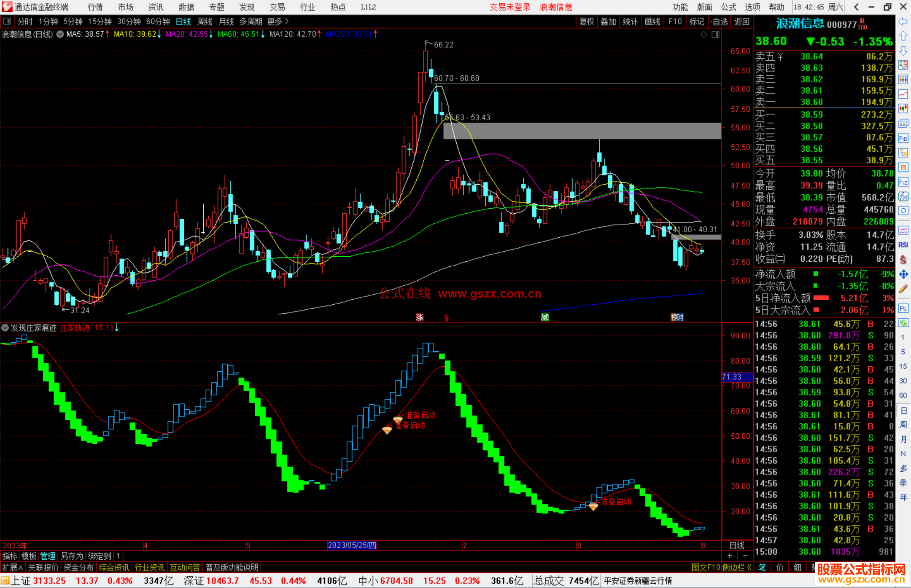The height and width of the screenshot is (588, 911).
Task: Click the 复权 button
Action: 586,21
